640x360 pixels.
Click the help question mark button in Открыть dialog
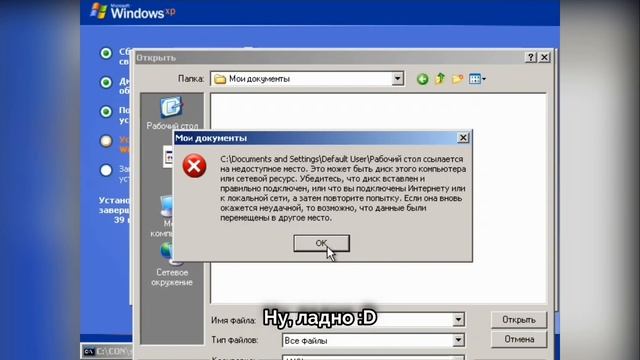[530, 57]
